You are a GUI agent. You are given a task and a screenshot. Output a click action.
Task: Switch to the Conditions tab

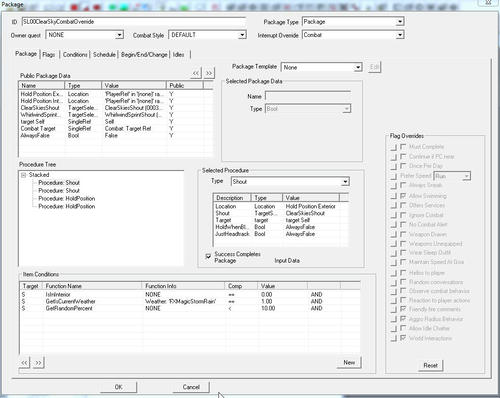75,54
